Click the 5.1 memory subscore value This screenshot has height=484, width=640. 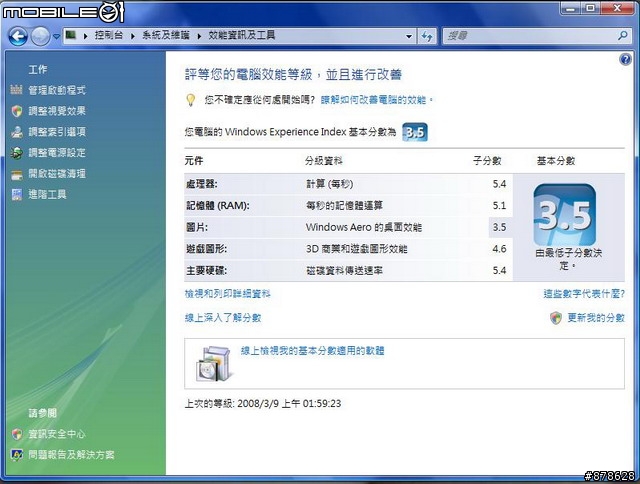[499, 205]
